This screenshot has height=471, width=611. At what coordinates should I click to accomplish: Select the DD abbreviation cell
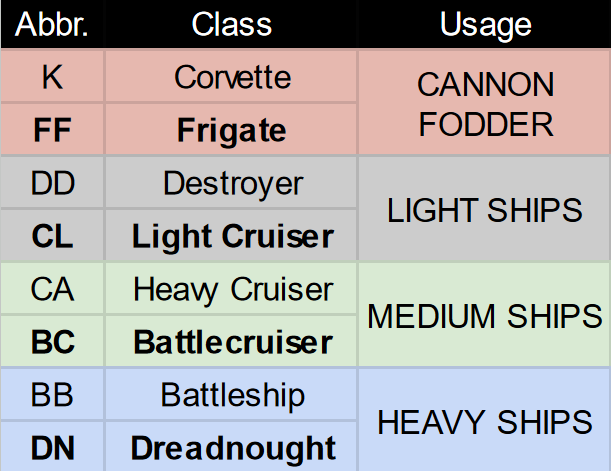(52, 183)
